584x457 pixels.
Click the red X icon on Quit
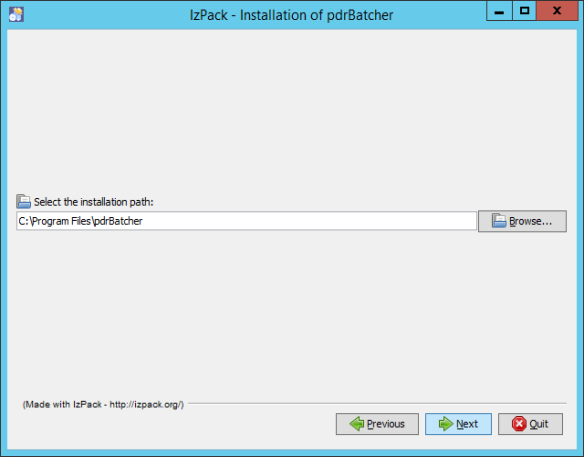[519, 424]
